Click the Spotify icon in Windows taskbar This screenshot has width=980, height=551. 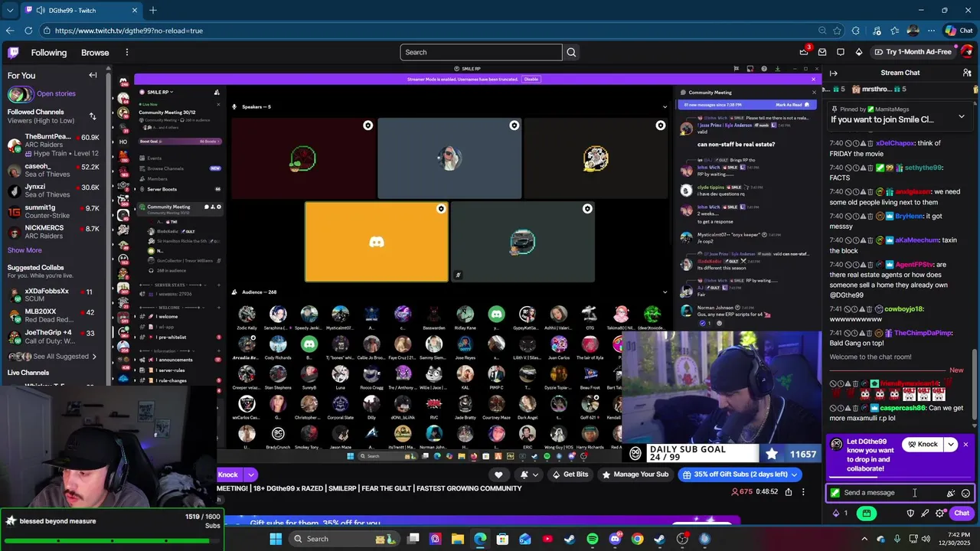click(x=593, y=539)
